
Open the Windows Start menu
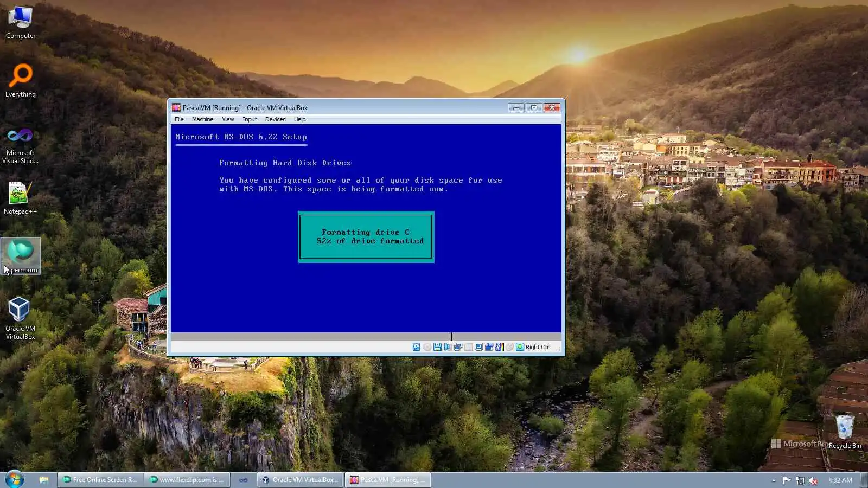pyautogui.click(x=14, y=479)
